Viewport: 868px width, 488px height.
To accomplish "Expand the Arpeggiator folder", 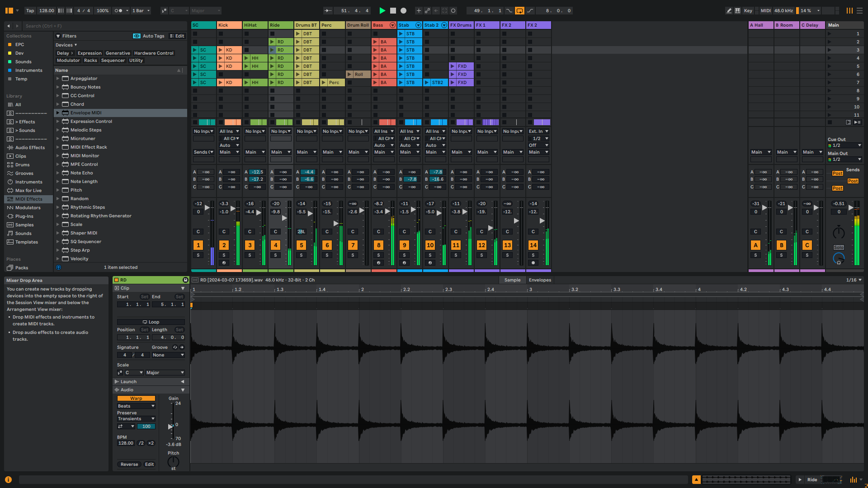I will 58,79.
